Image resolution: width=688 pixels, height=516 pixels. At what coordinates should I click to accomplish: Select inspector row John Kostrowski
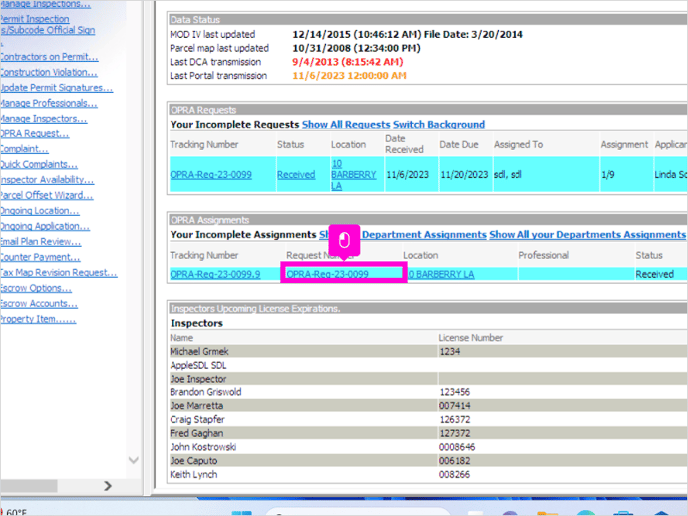(x=428, y=447)
